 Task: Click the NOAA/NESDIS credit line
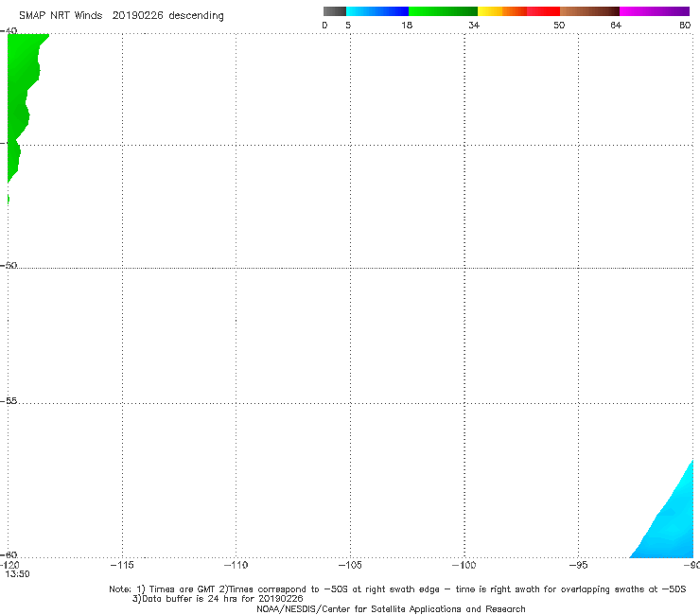coord(391,608)
